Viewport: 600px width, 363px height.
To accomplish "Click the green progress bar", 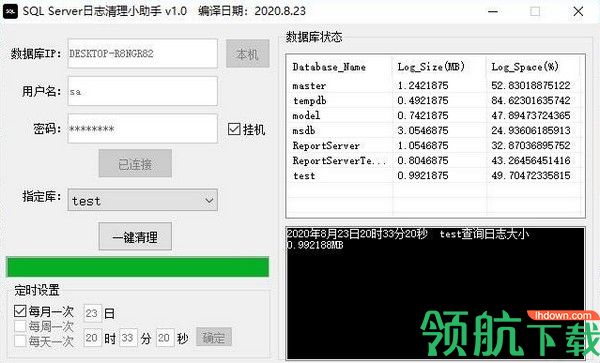I will coord(138,267).
